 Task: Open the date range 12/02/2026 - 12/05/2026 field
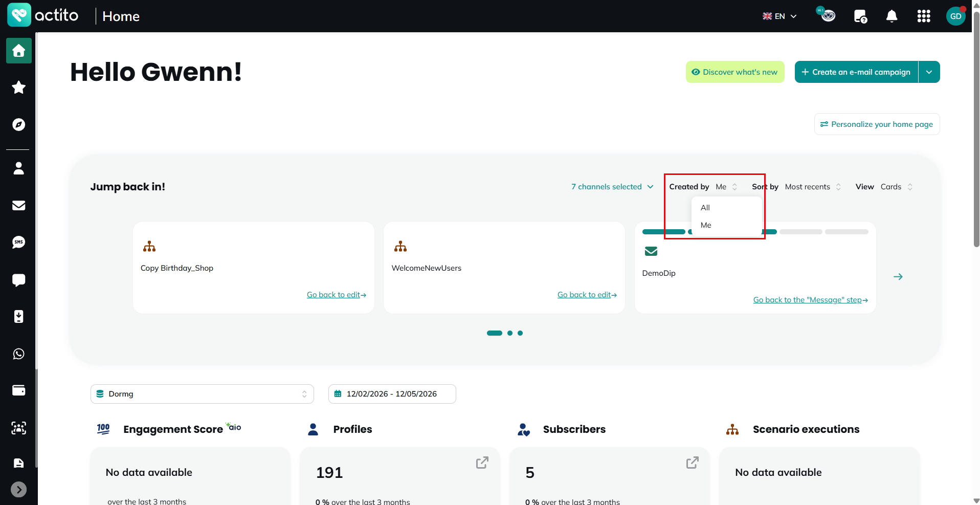392,394
